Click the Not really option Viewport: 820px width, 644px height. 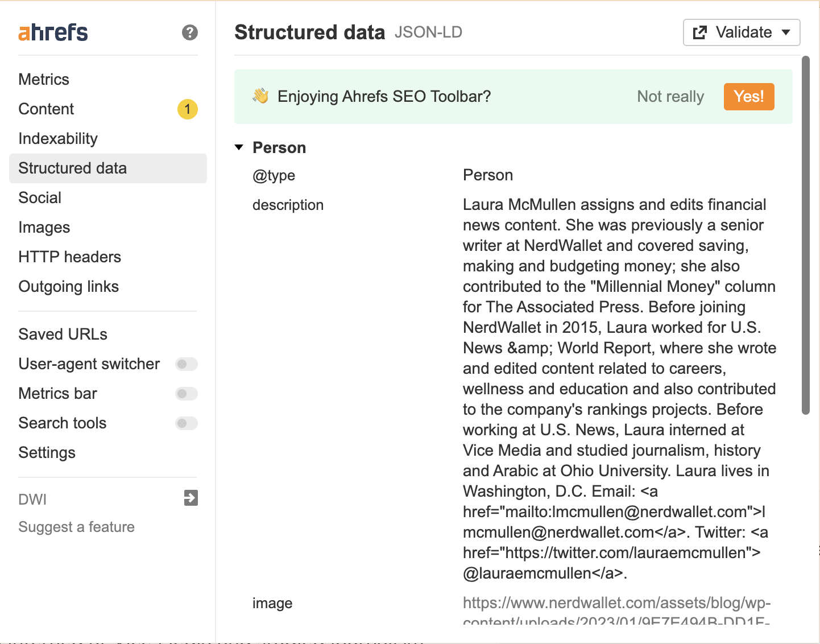(x=670, y=97)
